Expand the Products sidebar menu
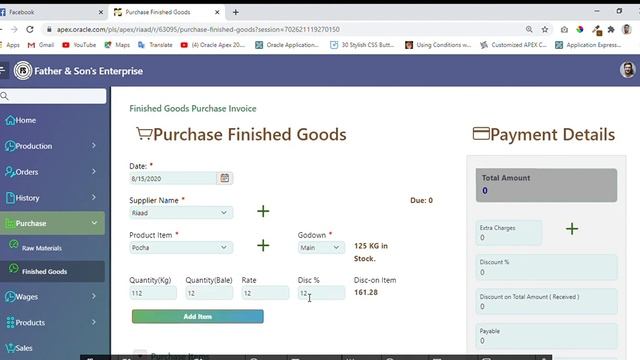The image size is (640, 360). [x=52, y=322]
